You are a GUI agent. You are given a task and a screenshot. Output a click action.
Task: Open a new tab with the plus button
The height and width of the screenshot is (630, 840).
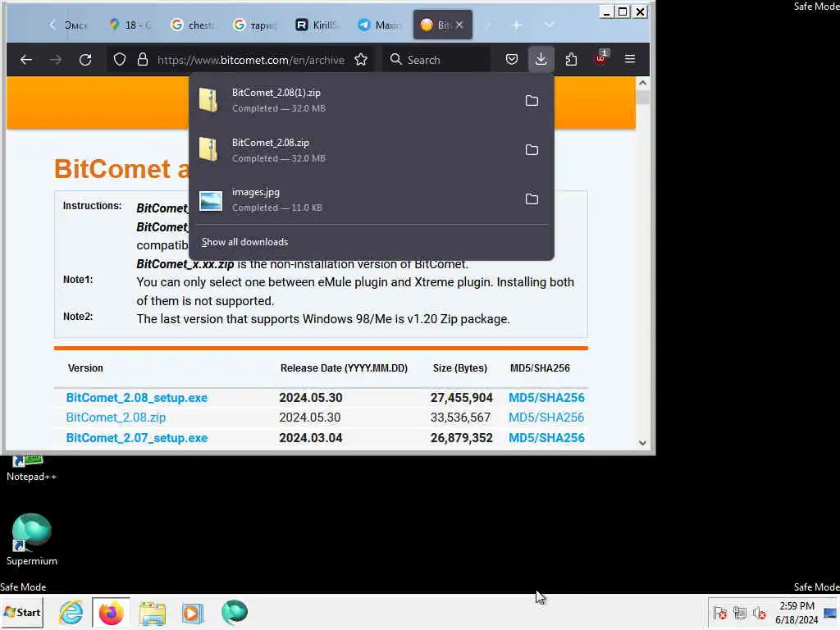517,25
